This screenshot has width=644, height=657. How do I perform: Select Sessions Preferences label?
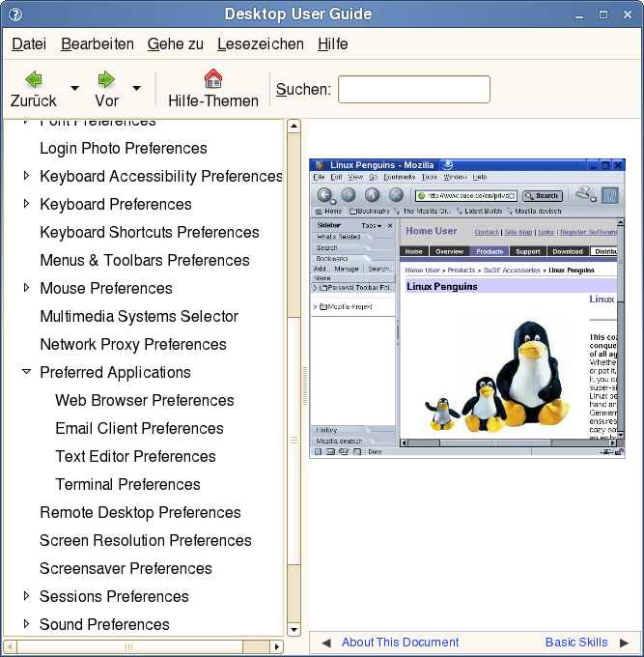tap(114, 597)
